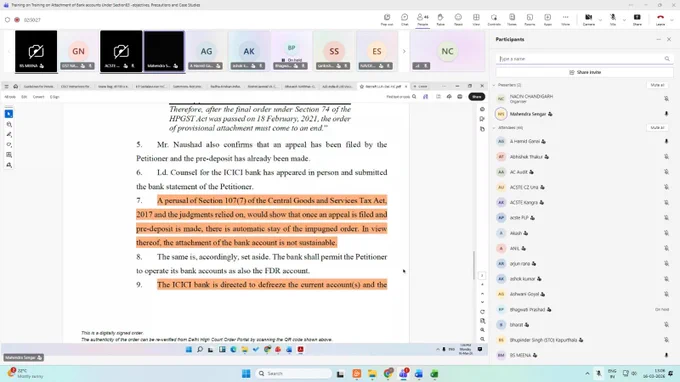Collapse the Presenters section
This screenshot has width=680, height=382.
pos(494,85)
